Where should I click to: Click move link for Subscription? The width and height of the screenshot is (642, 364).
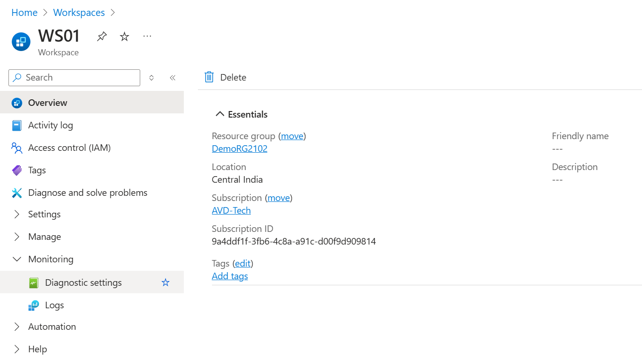pos(279,198)
